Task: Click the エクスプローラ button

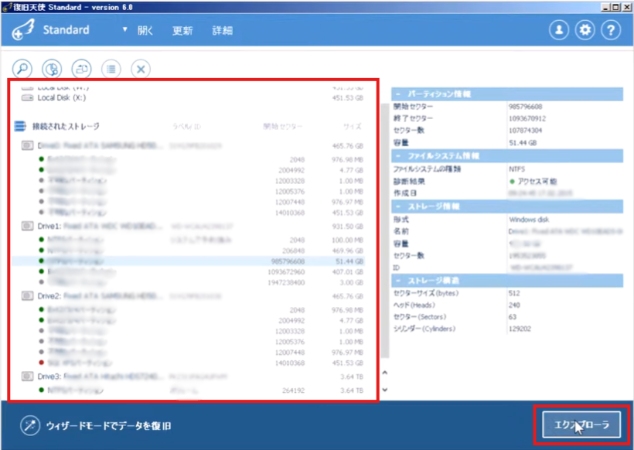Action: click(x=581, y=425)
